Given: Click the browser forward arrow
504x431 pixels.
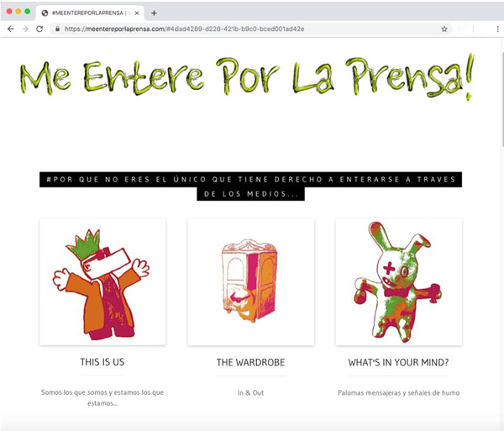Looking at the screenshot, I should point(25,29).
